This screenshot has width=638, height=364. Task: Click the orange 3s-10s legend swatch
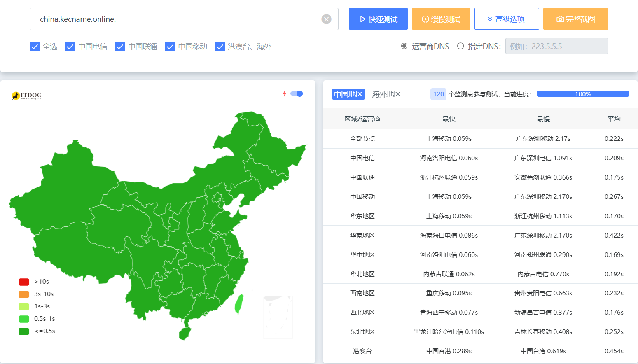click(x=24, y=294)
